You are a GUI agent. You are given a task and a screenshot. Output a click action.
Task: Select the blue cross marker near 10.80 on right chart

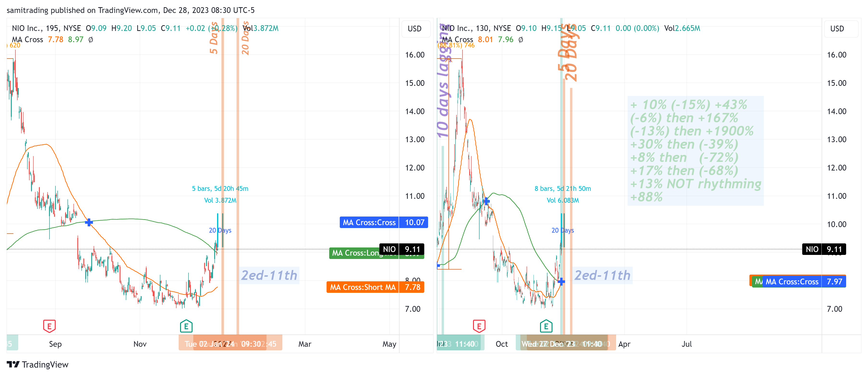coord(486,201)
